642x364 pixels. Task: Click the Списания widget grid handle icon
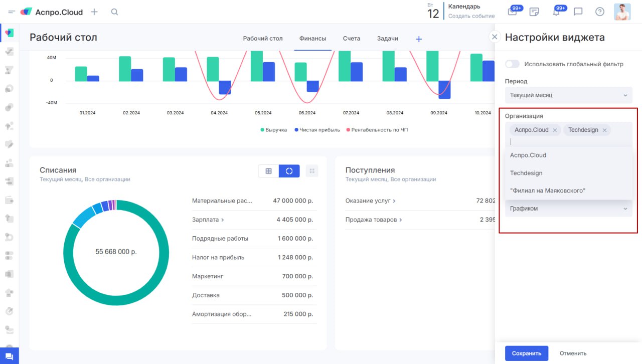tap(312, 171)
